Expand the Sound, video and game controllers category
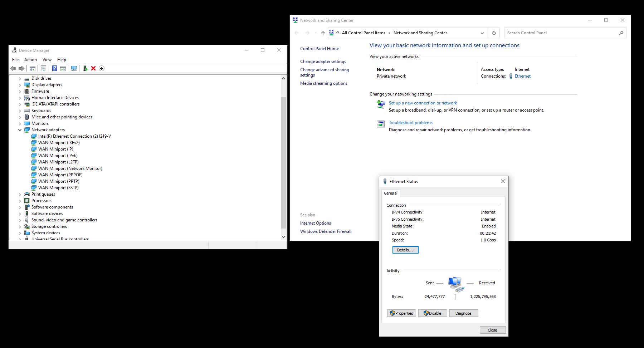The height and width of the screenshot is (348, 644). coord(20,220)
